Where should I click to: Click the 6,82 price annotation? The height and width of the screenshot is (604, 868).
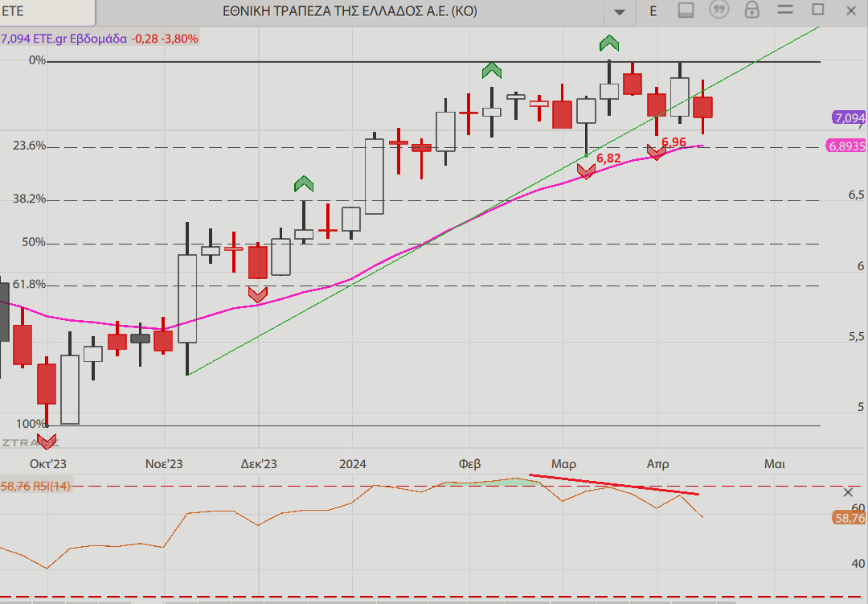click(x=608, y=159)
